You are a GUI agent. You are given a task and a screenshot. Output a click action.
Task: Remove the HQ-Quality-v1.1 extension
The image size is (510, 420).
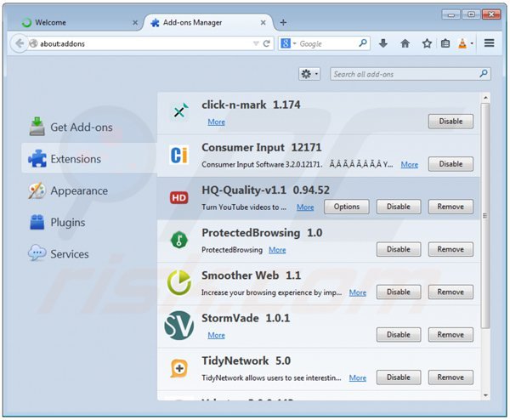point(450,207)
